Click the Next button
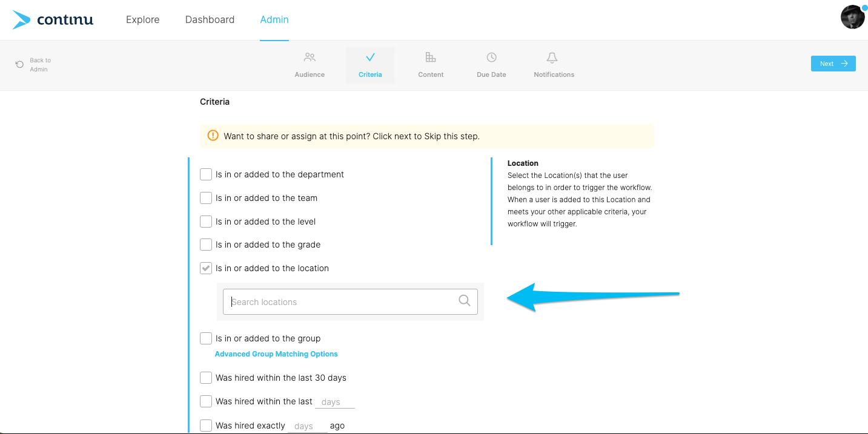The image size is (868, 434). 833,64
